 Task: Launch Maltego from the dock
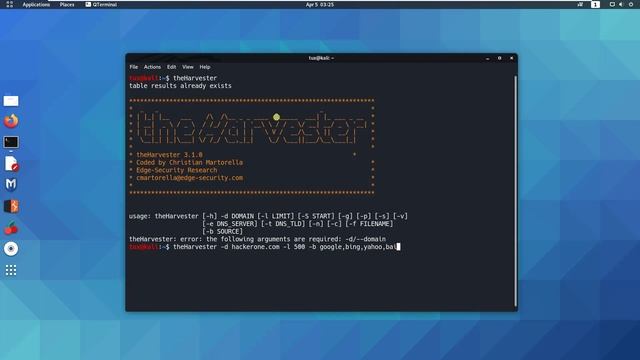pos(11,184)
